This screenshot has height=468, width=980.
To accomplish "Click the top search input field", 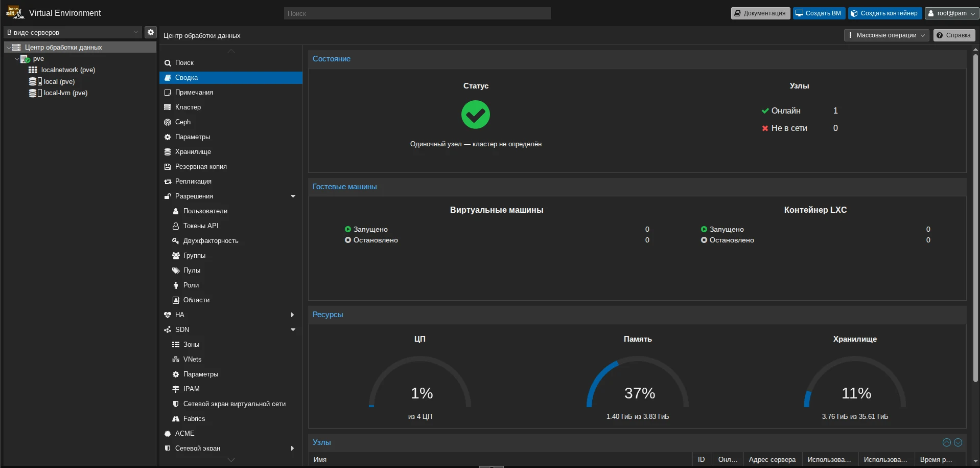I will pyautogui.click(x=417, y=13).
